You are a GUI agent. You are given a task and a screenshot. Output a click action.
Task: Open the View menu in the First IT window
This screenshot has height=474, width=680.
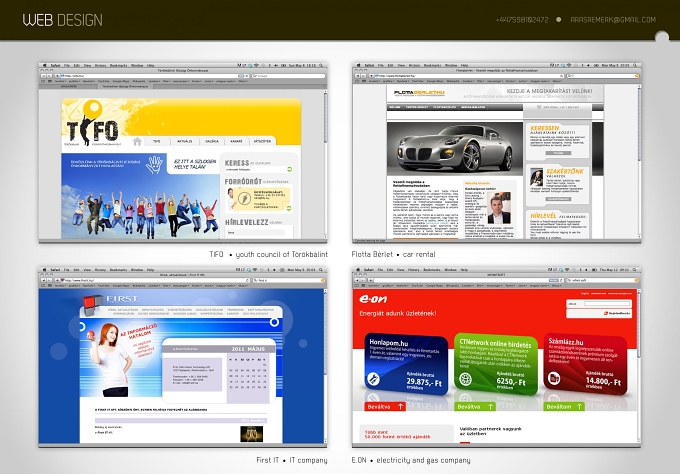[x=87, y=270]
